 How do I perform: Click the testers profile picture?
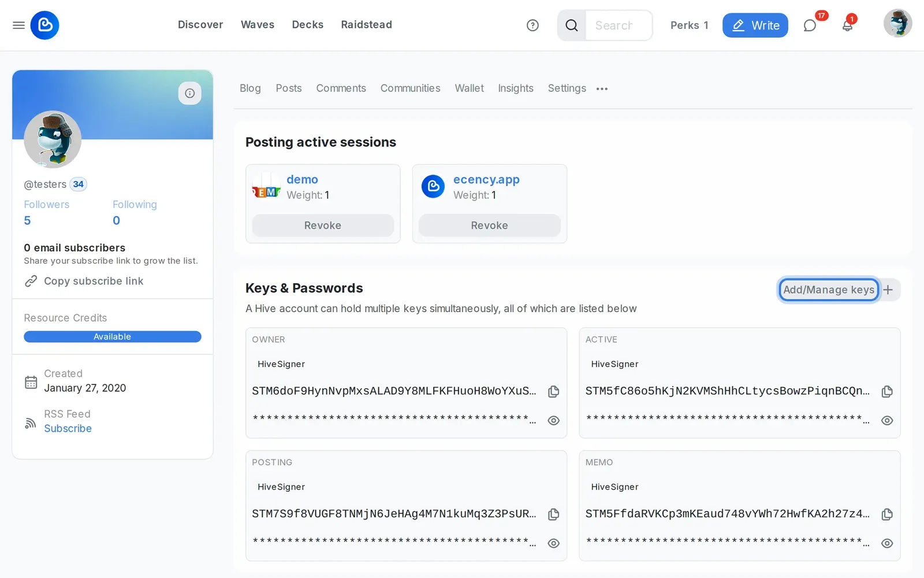click(x=53, y=139)
